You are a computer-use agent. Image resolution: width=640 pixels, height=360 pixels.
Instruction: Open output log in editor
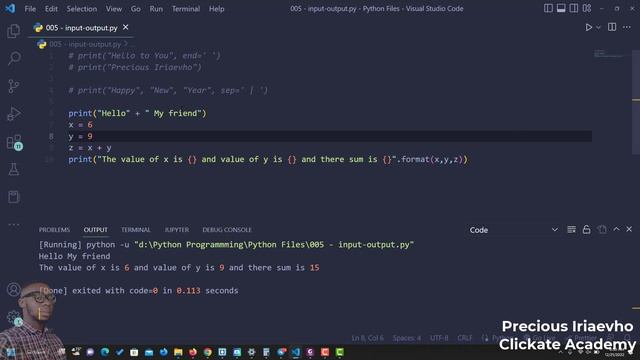pyautogui.click(x=602, y=230)
